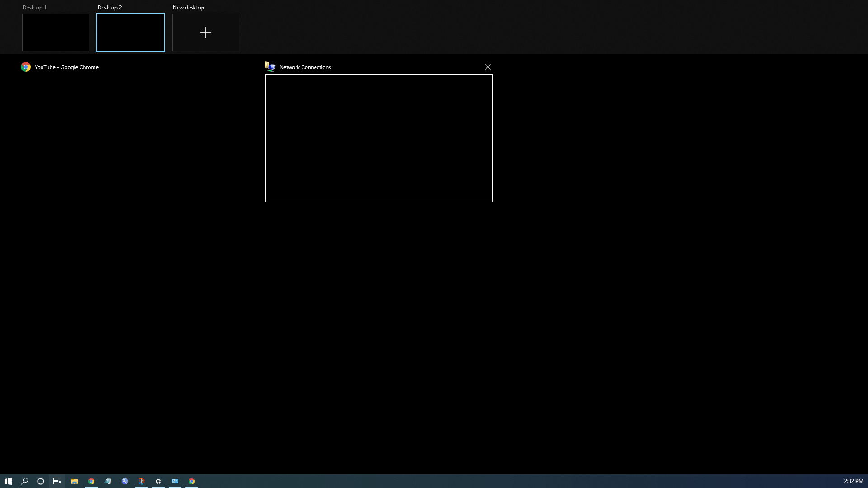Launch Google Chrome from the taskbar
The width and height of the screenshot is (868, 488).
tap(92, 481)
